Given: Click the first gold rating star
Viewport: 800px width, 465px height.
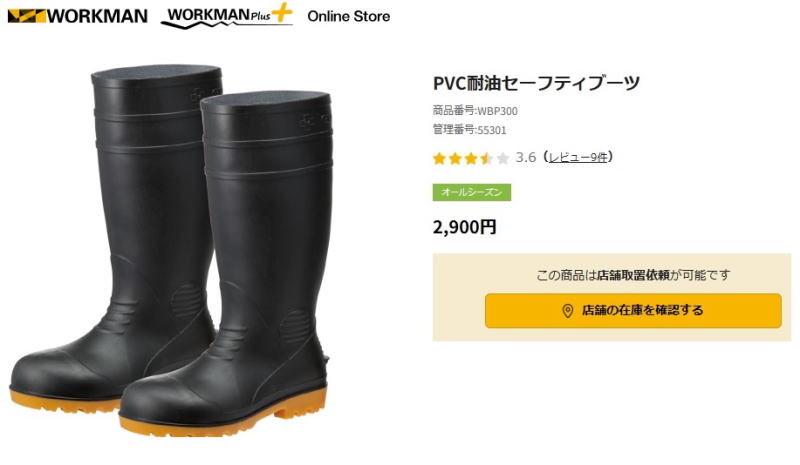Looking at the screenshot, I should click(439, 158).
